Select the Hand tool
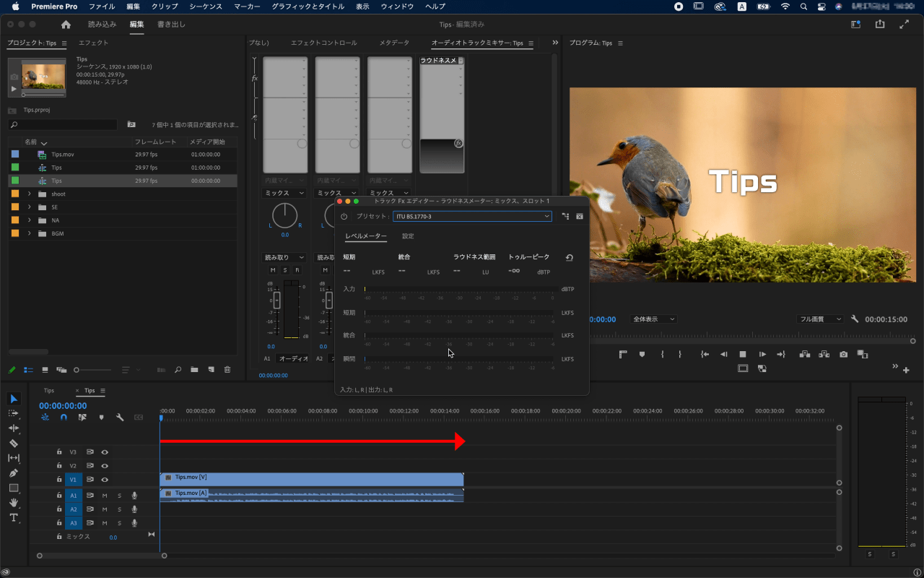Screen dimensions: 924x578 14,502
